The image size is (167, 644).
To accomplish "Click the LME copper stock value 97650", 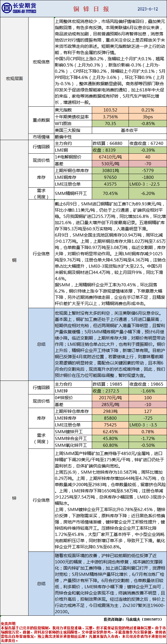I will [x=110, y=177].
